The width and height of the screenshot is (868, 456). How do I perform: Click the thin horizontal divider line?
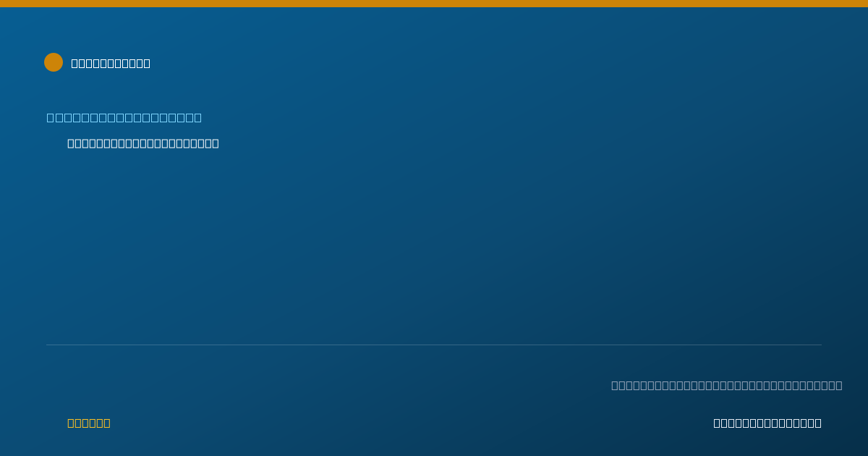(x=434, y=345)
